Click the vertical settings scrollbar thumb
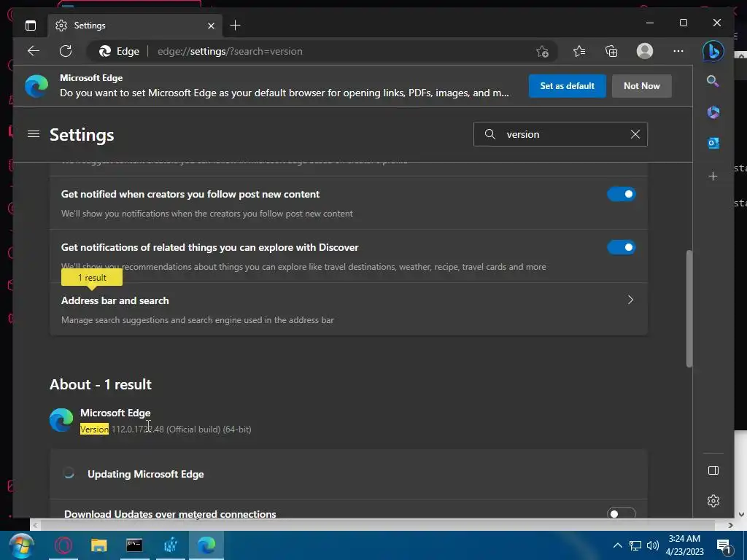Viewport: 747px width, 560px height. pos(689,308)
